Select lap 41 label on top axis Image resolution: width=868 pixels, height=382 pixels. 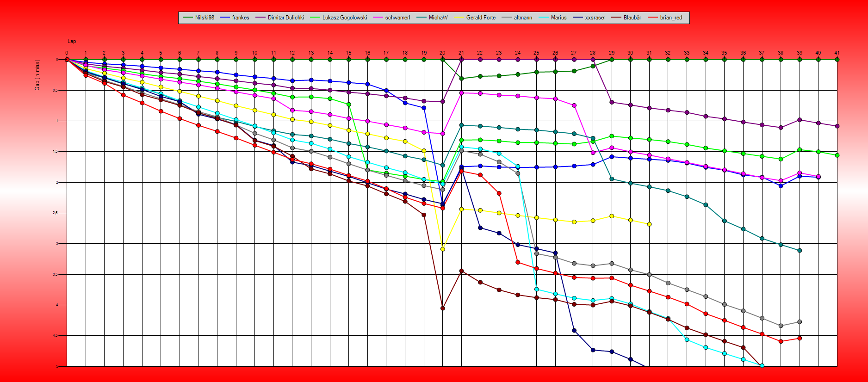pos(837,53)
